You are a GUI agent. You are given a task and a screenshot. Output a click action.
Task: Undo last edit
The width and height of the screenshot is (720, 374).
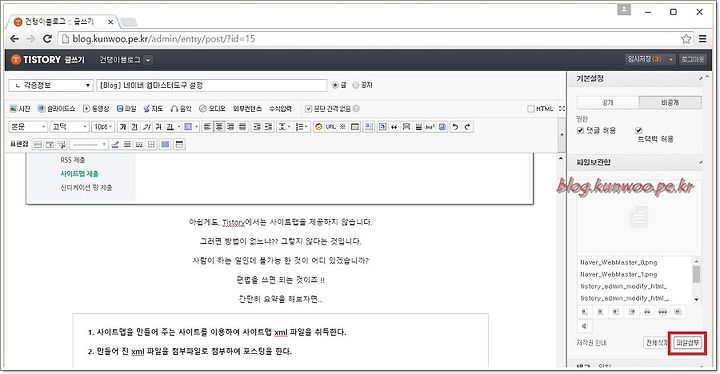(x=455, y=127)
